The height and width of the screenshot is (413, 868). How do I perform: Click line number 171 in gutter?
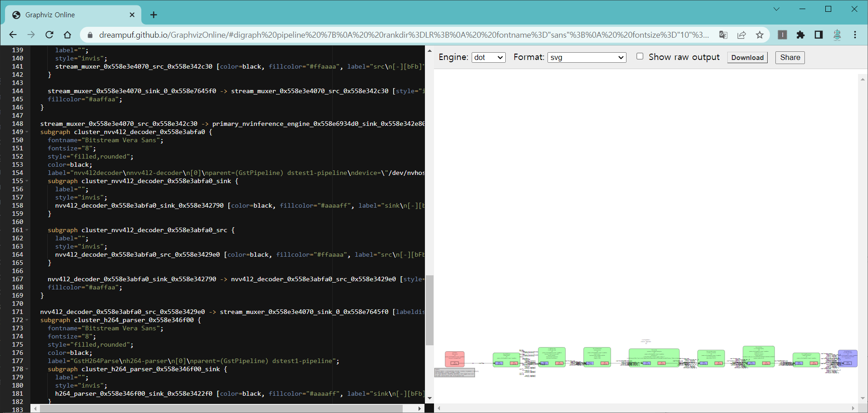[x=18, y=312]
